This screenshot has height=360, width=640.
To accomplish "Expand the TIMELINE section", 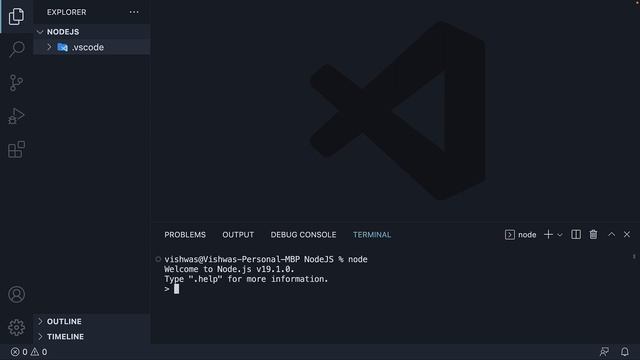I will tap(40, 337).
